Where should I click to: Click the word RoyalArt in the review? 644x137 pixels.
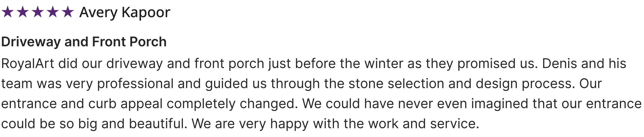pyautogui.click(x=28, y=64)
